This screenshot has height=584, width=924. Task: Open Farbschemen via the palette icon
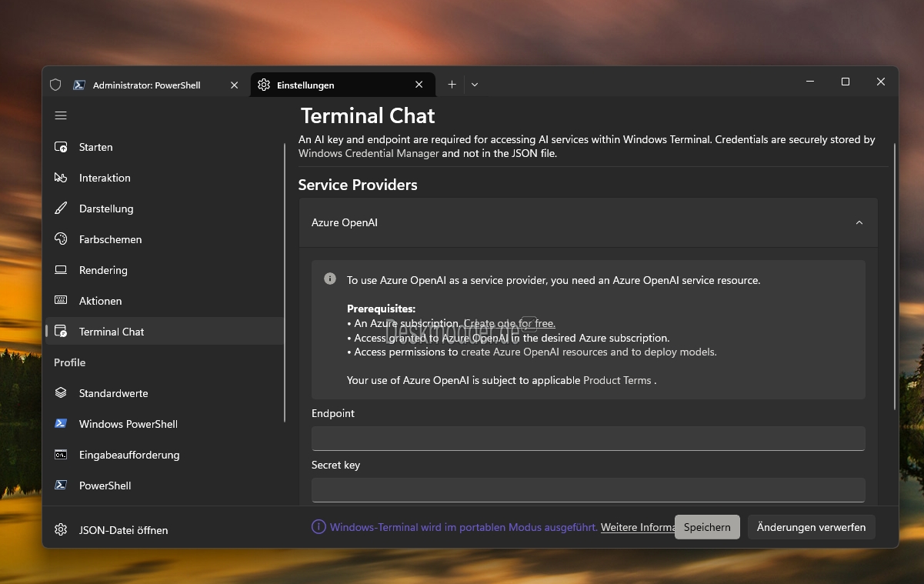[x=61, y=239]
